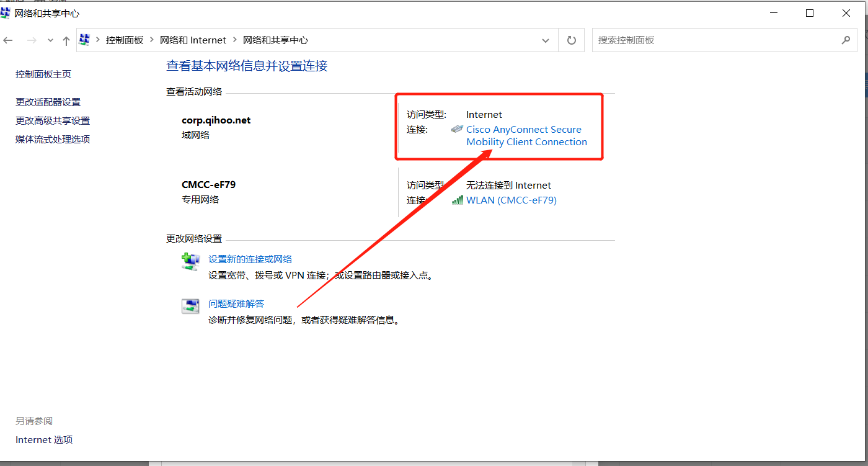This screenshot has width=868, height=466.
Task: Click the control panel icon in address bar
Action: 85,40
